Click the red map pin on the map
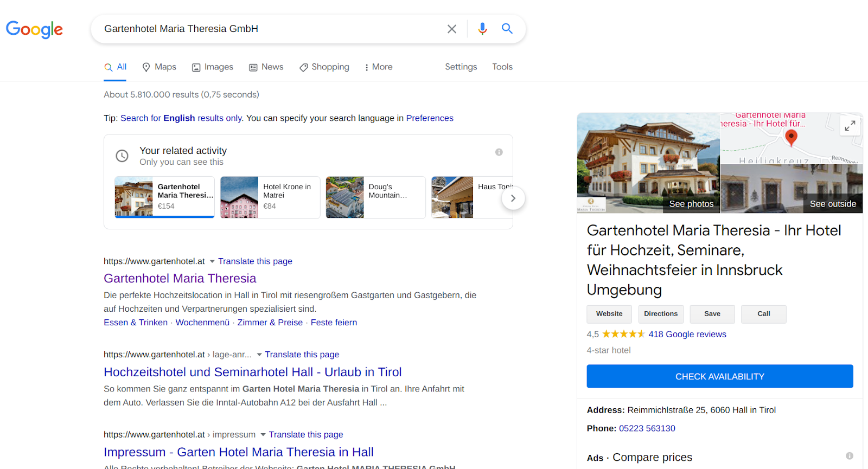The image size is (868, 469). coord(792,138)
